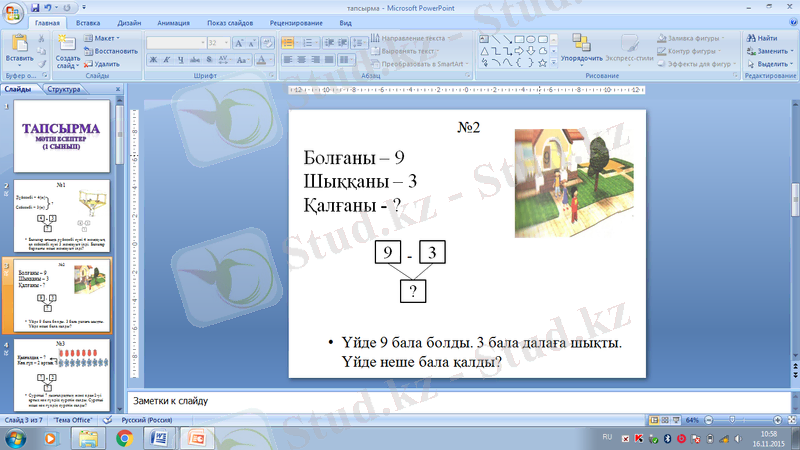Expand the Выделить selection dropdown
The width and height of the screenshot is (800, 450).
click(x=767, y=63)
